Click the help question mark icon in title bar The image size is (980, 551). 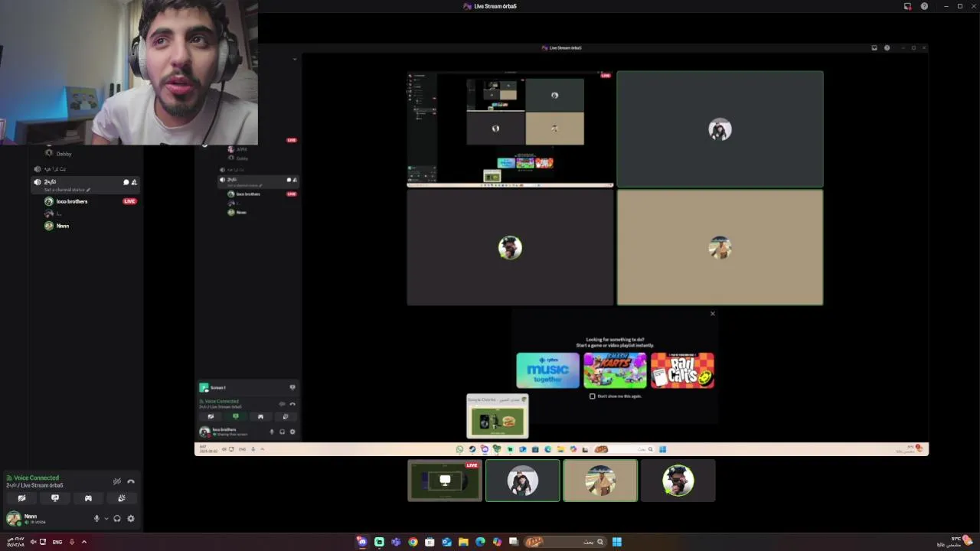924,6
